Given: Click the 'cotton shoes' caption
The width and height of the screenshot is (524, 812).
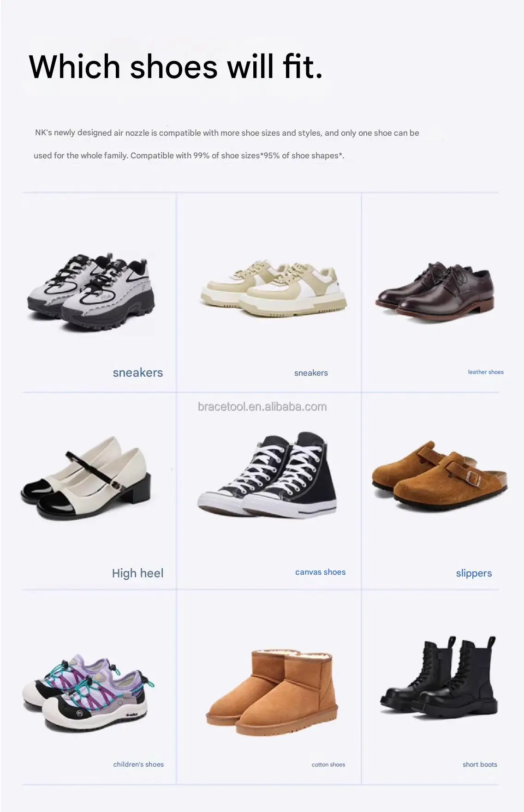Looking at the screenshot, I should [328, 765].
